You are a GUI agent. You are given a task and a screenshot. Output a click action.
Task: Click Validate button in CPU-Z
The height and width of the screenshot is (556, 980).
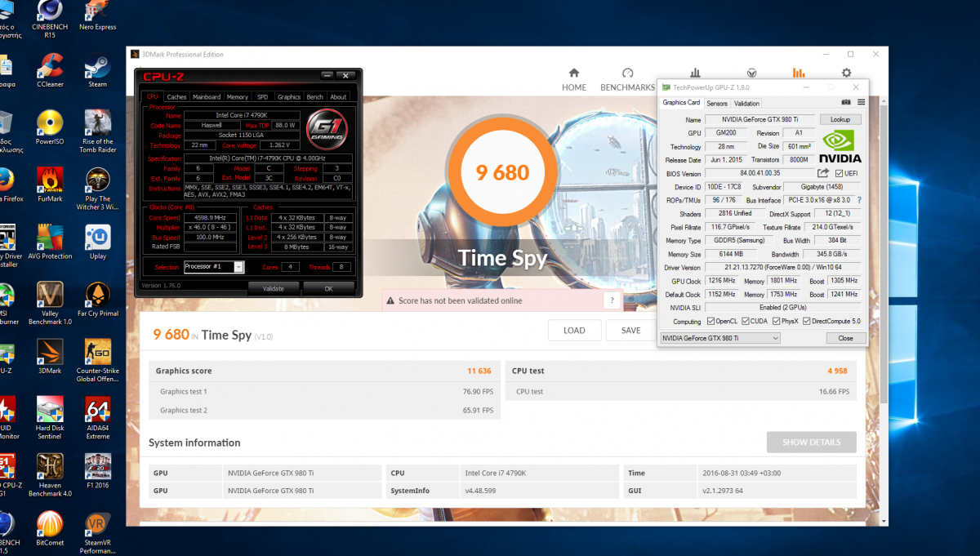274,288
